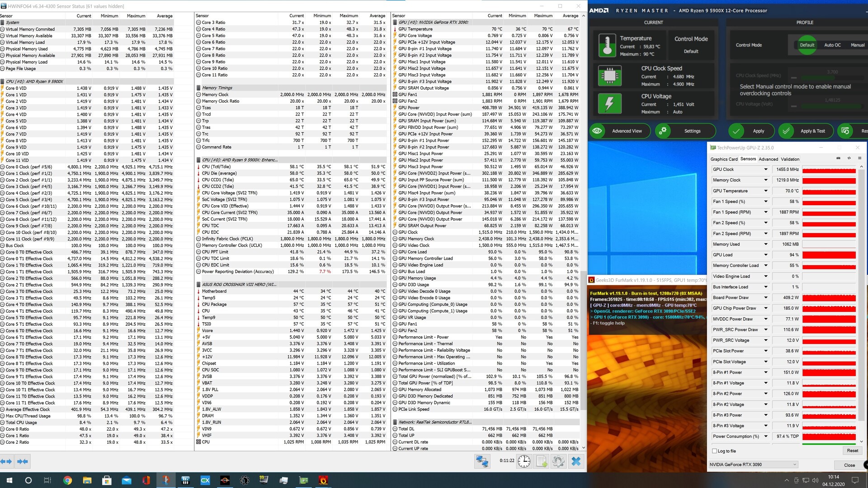
Task: Click the expand columns left-right arrows icon
Action: (x=6, y=461)
